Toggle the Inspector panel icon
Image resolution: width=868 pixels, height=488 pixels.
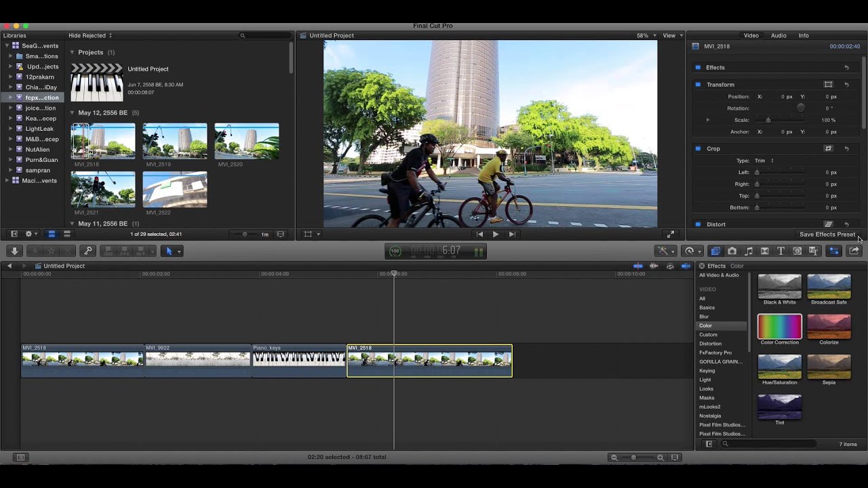(834, 251)
